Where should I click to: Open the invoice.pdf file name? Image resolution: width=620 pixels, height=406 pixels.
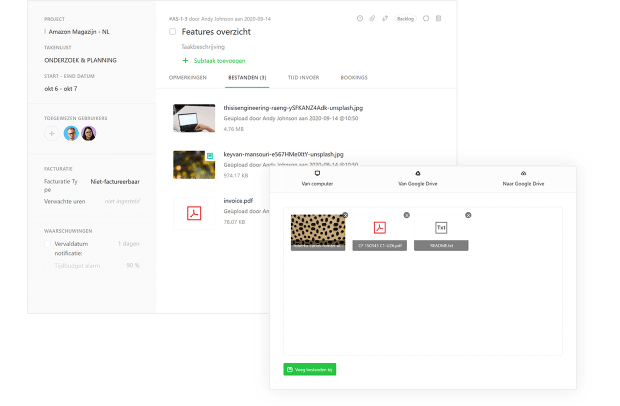pos(238,200)
